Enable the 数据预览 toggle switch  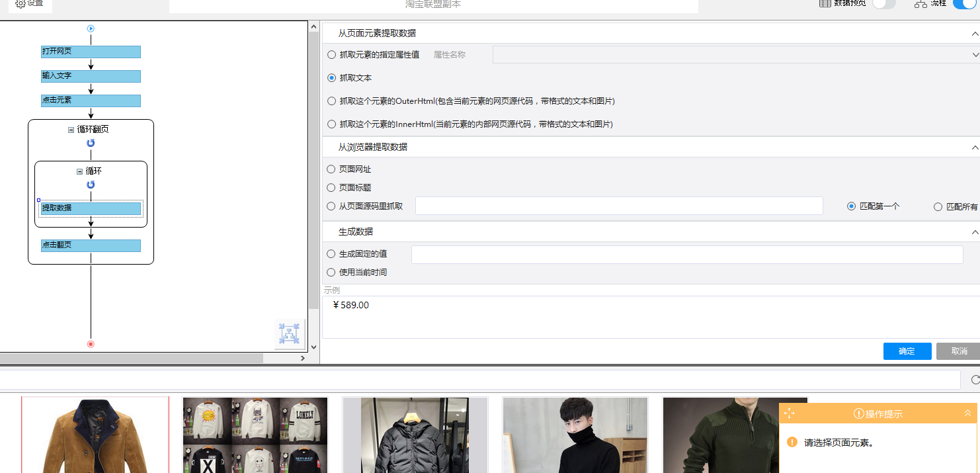[x=883, y=4]
